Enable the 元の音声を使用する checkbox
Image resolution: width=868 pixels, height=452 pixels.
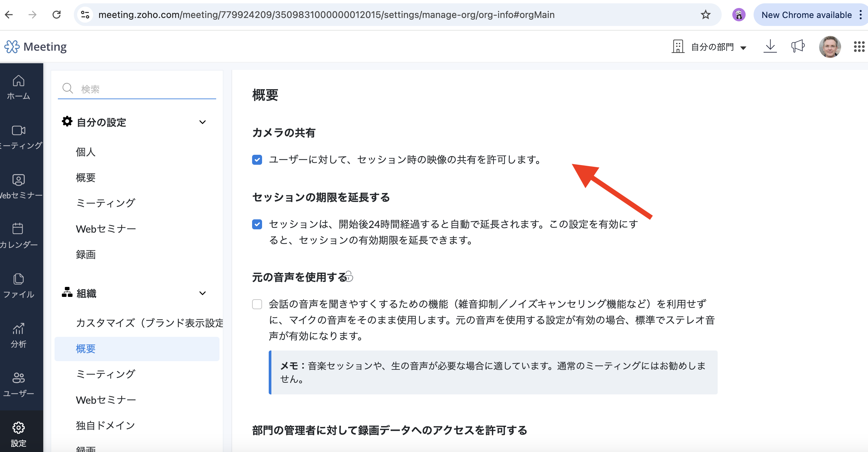coord(257,304)
